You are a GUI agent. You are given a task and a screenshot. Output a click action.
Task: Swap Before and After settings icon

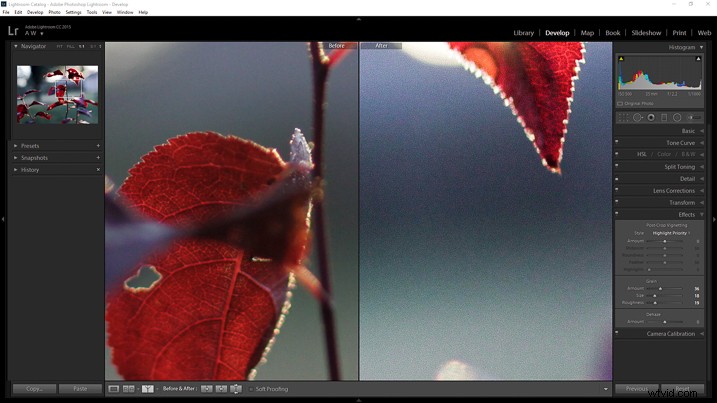(236, 389)
